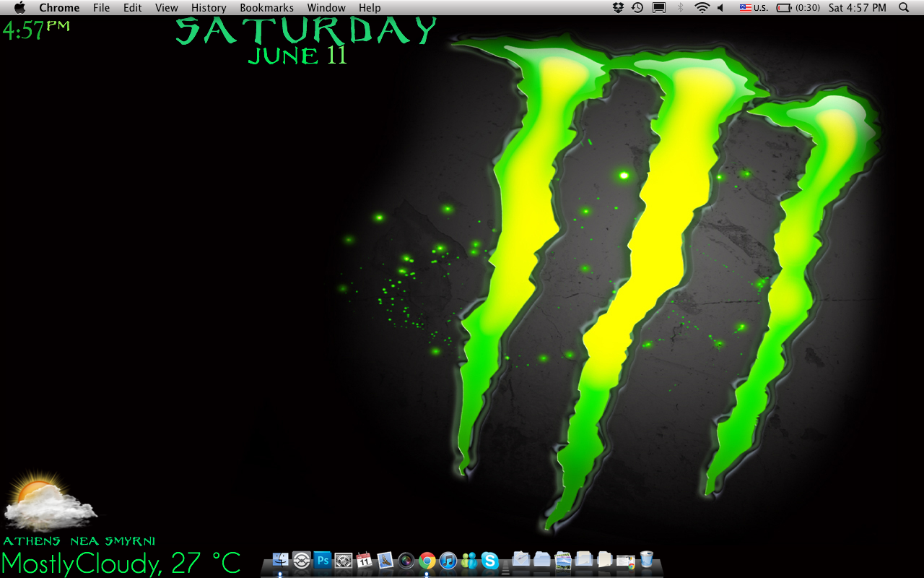The width and height of the screenshot is (924, 578).
Task: Open iCal calendar icon in dock
Action: point(364,560)
